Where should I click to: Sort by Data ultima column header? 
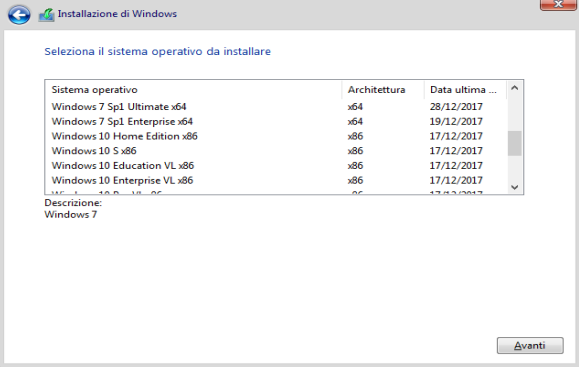[x=465, y=90]
